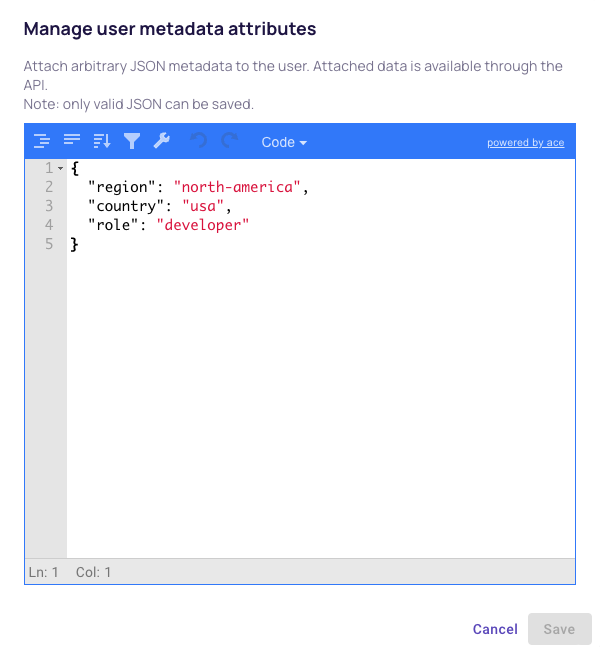
Task: Click the closing brace on line 5
Action: 75,244
